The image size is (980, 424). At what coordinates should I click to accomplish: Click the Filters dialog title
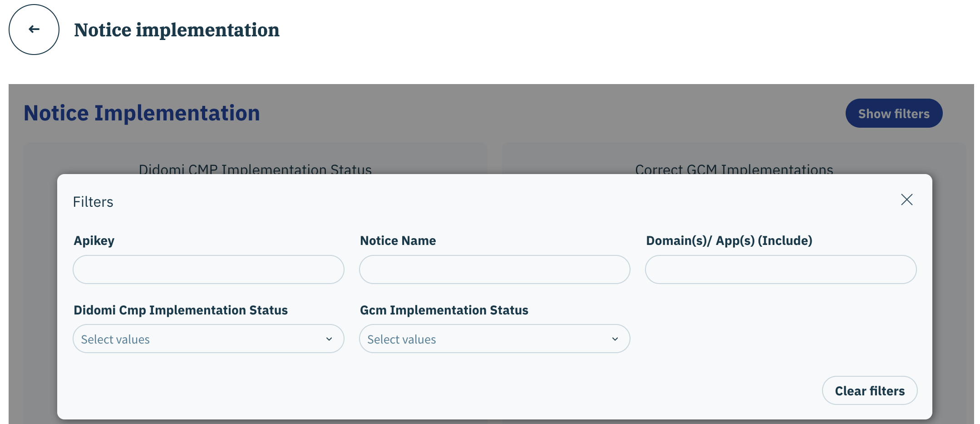pos(93,202)
